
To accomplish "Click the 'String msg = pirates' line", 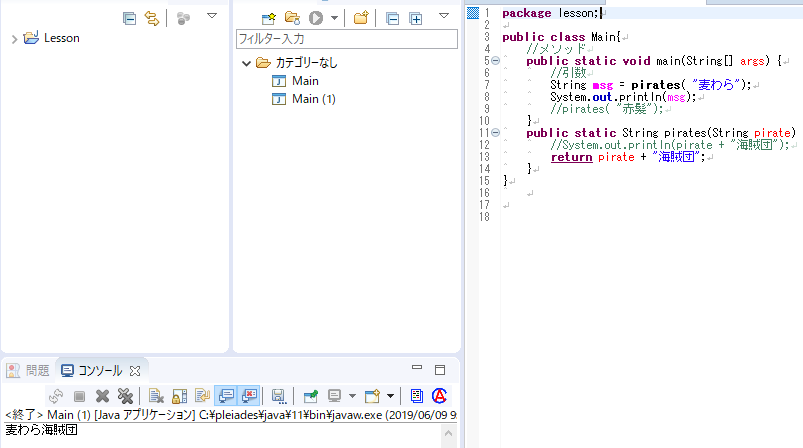I will click(x=651, y=85).
